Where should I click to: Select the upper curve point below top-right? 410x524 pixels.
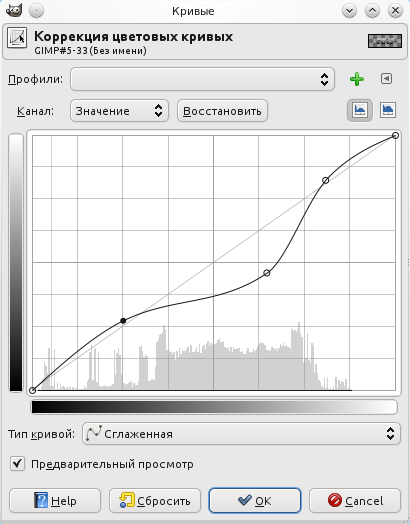click(325, 180)
